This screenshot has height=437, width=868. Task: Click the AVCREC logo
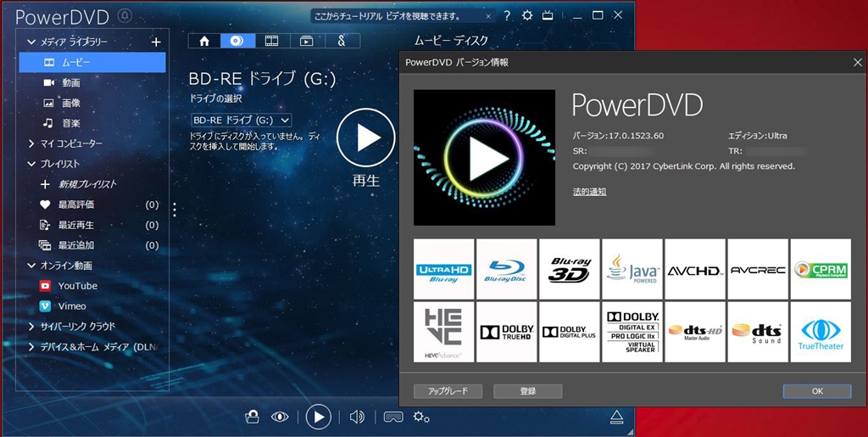tap(758, 269)
